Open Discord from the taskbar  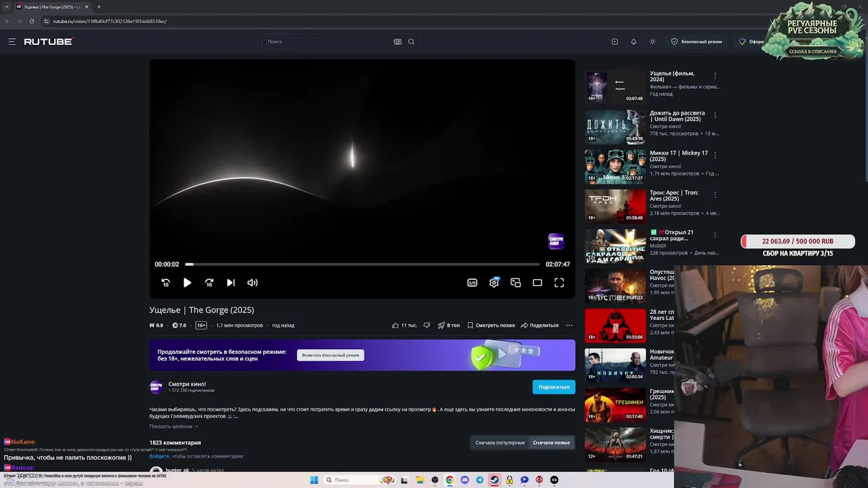465,480
